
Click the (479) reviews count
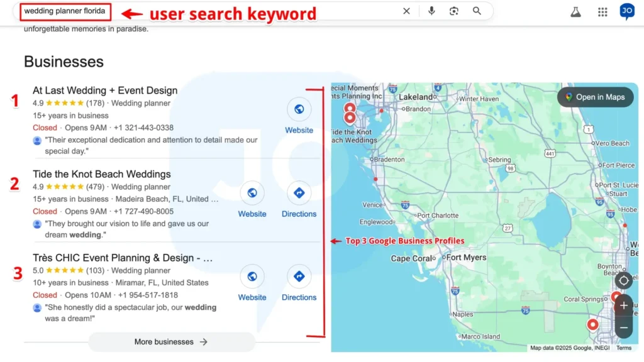tap(96, 187)
